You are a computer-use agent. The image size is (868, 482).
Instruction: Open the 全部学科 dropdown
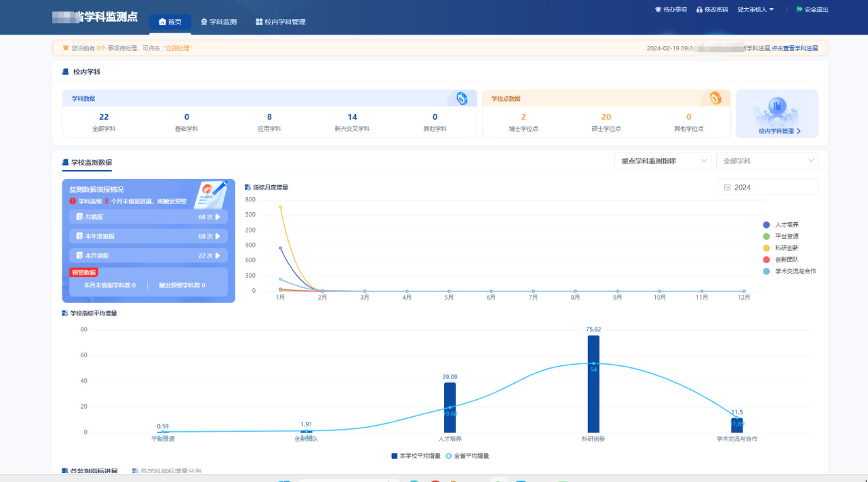[x=767, y=161]
